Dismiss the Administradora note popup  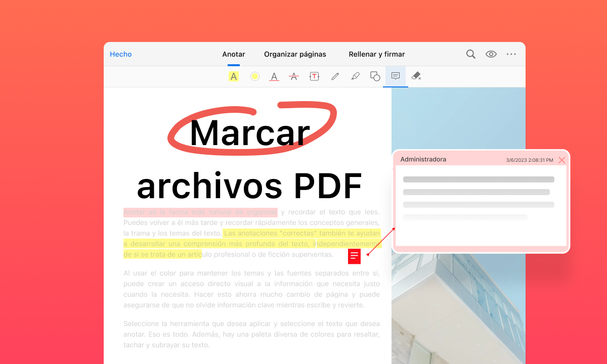(x=562, y=160)
